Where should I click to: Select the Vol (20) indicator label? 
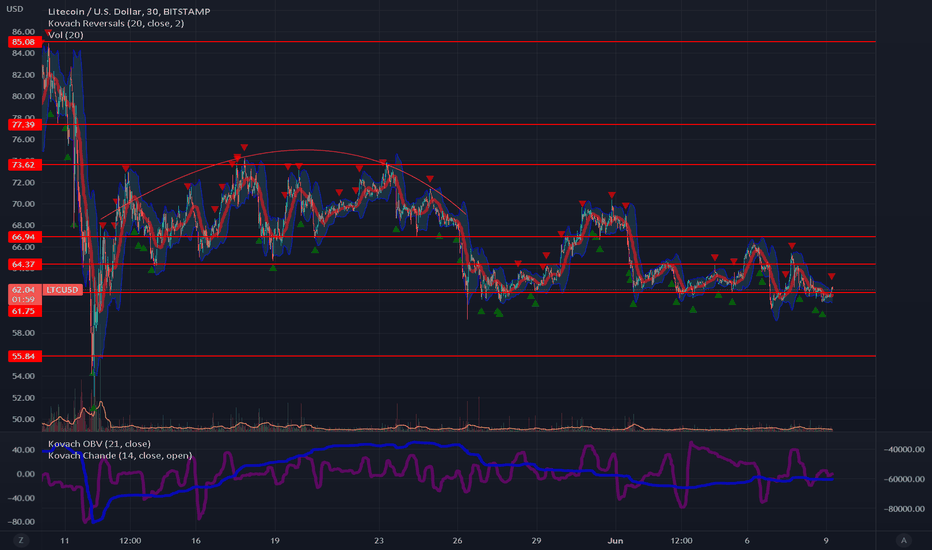pos(66,35)
